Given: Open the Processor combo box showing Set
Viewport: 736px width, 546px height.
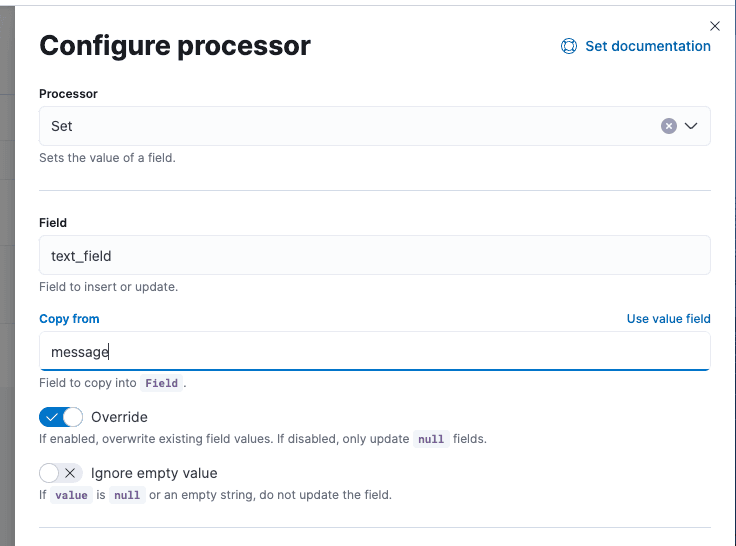Looking at the screenshot, I should [340, 126].
